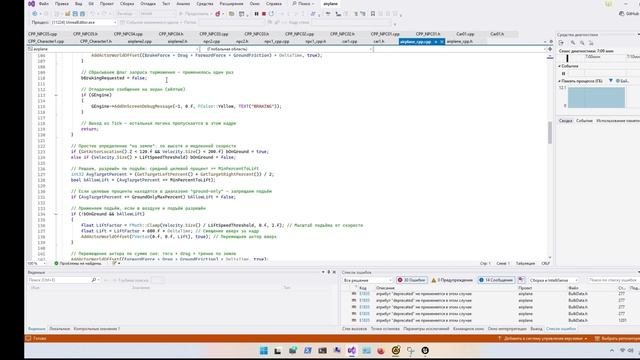Select the События tab in diagnostics

pos(584,121)
